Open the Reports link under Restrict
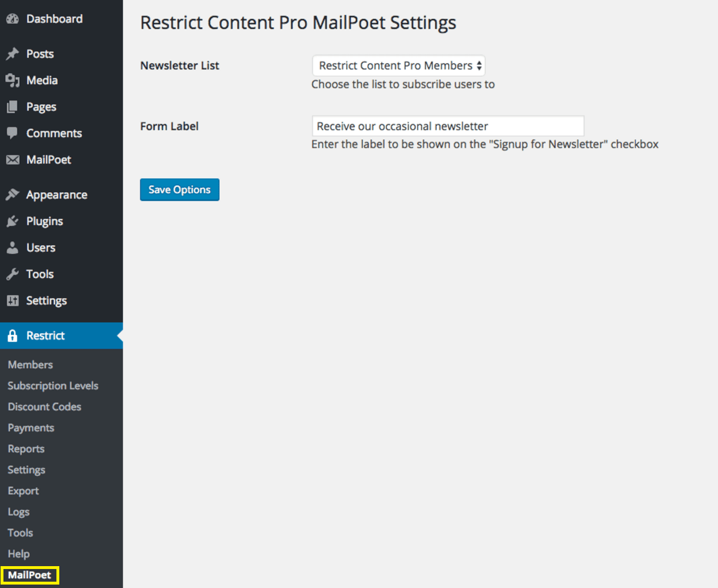Image resolution: width=718 pixels, height=588 pixels. point(26,448)
